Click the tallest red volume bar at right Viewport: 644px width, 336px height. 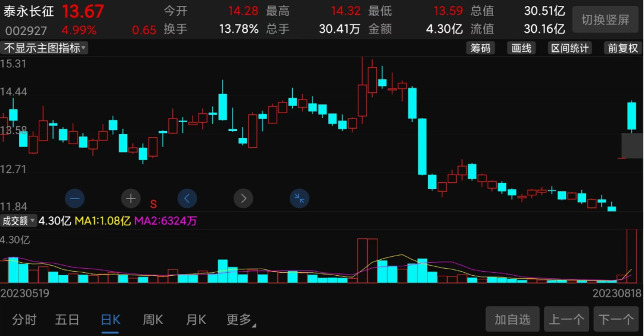coord(631,256)
